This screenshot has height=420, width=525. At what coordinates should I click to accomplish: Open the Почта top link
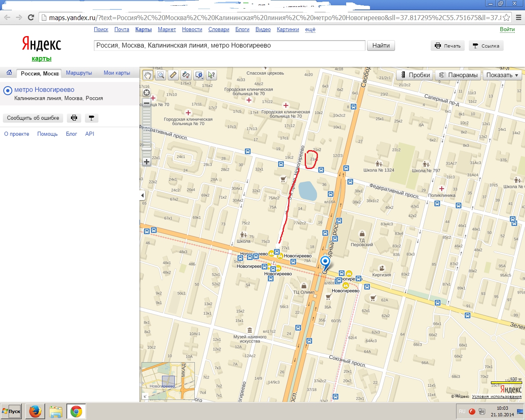click(121, 30)
